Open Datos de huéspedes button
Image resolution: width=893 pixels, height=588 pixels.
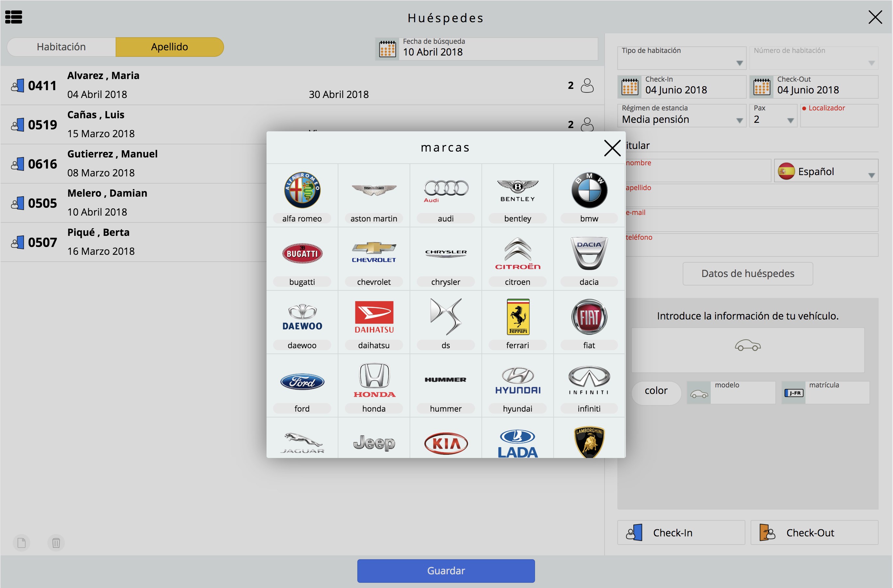coord(748,273)
